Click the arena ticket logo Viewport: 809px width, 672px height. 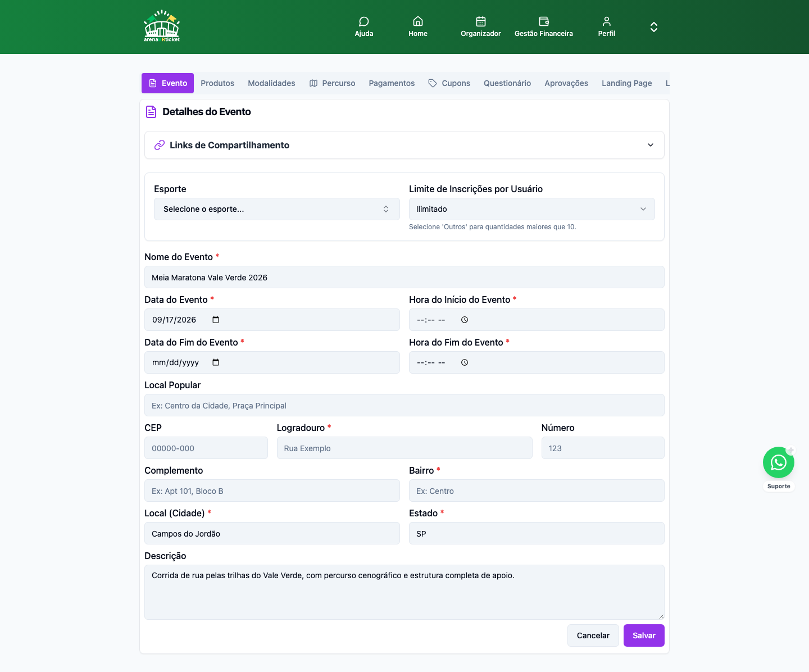pos(162,26)
